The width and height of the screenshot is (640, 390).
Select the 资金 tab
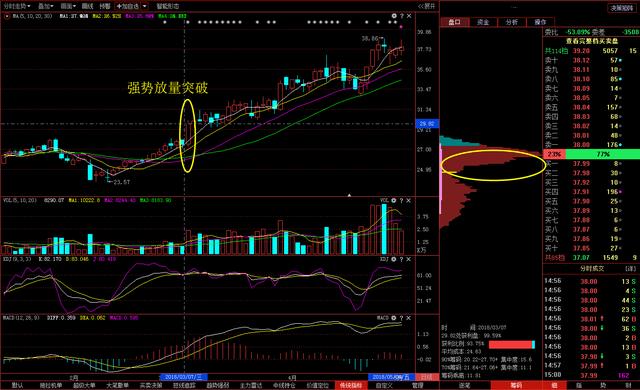tap(483, 22)
